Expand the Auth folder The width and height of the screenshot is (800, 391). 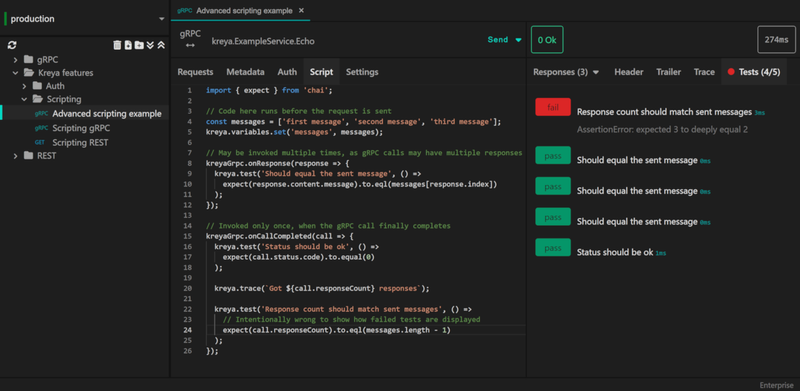[24, 86]
